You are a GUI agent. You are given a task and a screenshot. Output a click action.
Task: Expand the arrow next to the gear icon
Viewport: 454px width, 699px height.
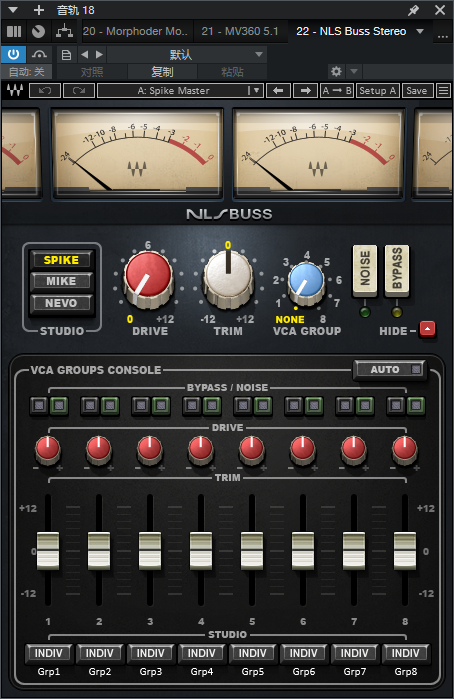pyautogui.click(x=354, y=71)
